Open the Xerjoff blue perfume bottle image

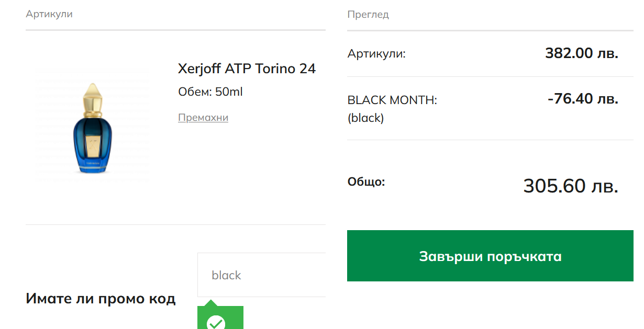(93, 126)
